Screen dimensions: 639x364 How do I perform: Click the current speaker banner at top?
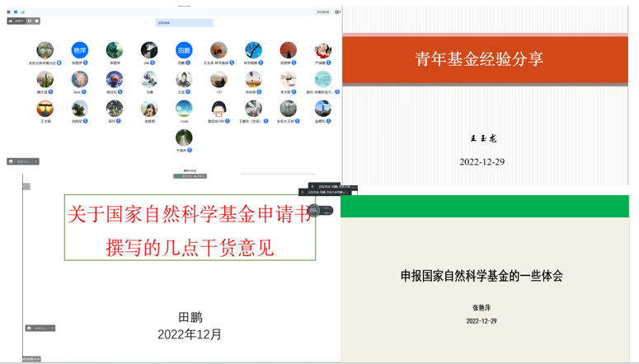[184, 23]
